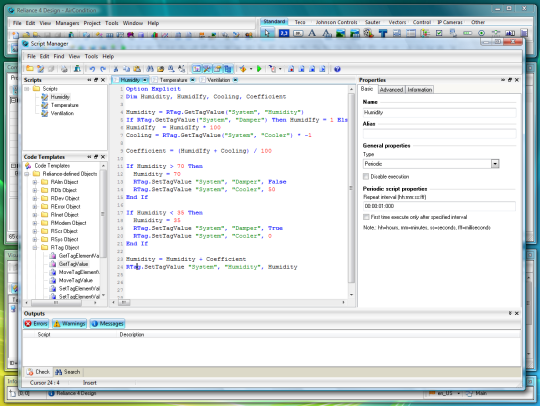Select Johnson Controls palette tab in main window

coord(336,22)
